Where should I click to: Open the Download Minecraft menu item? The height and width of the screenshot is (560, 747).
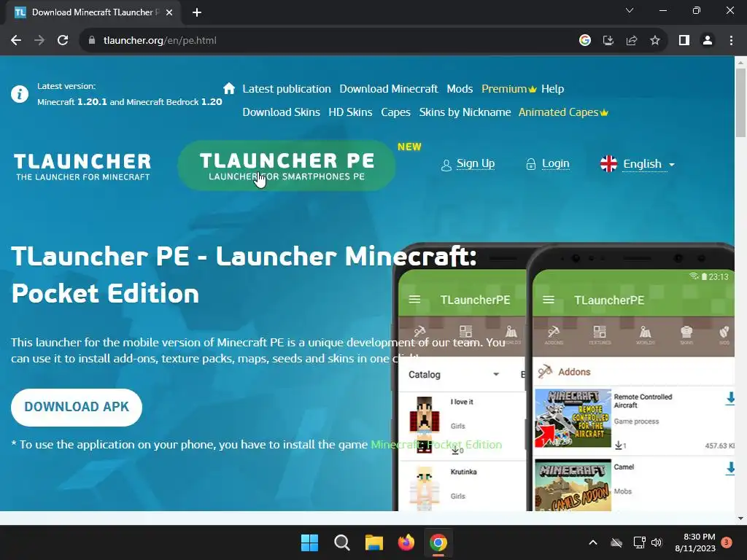click(388, 89)
